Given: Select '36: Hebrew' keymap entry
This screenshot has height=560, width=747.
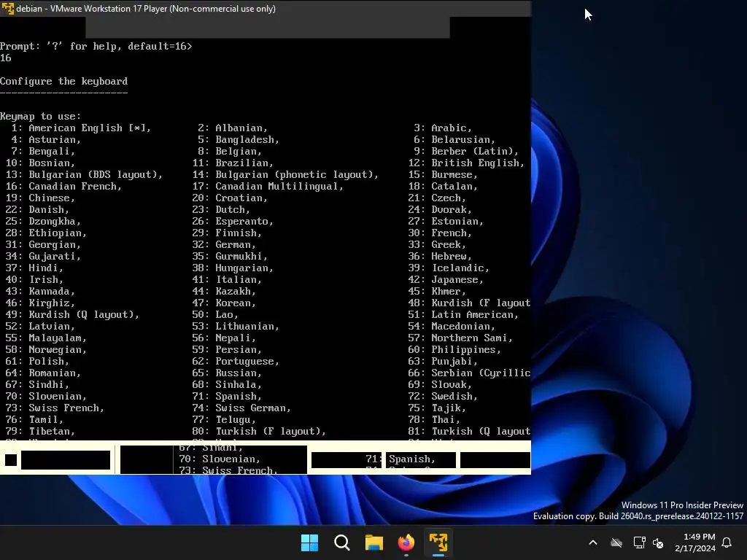Looking at the screenshot, I should point(440,256).
